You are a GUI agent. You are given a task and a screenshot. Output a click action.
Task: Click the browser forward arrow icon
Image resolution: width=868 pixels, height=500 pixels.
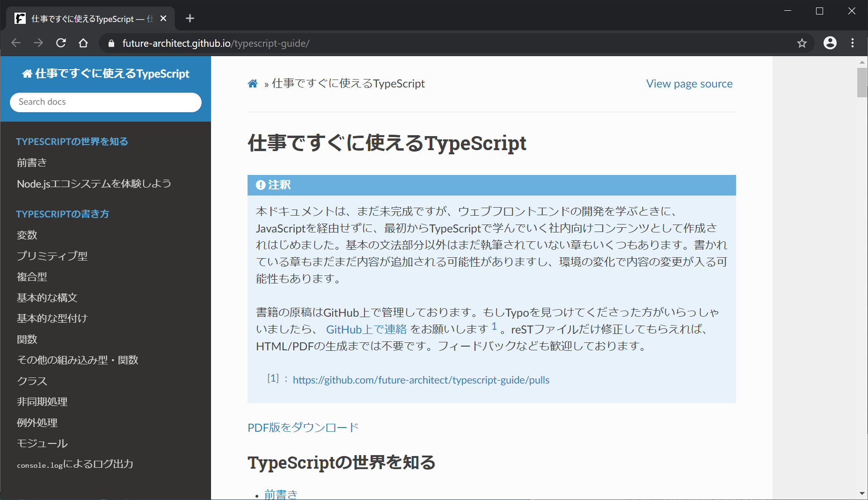38,43
